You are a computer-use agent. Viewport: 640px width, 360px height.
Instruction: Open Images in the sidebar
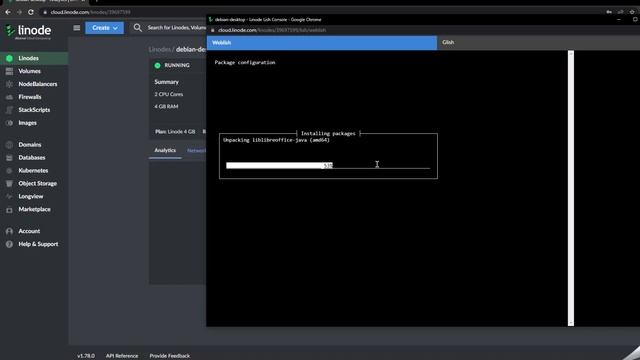pos(27,123)
